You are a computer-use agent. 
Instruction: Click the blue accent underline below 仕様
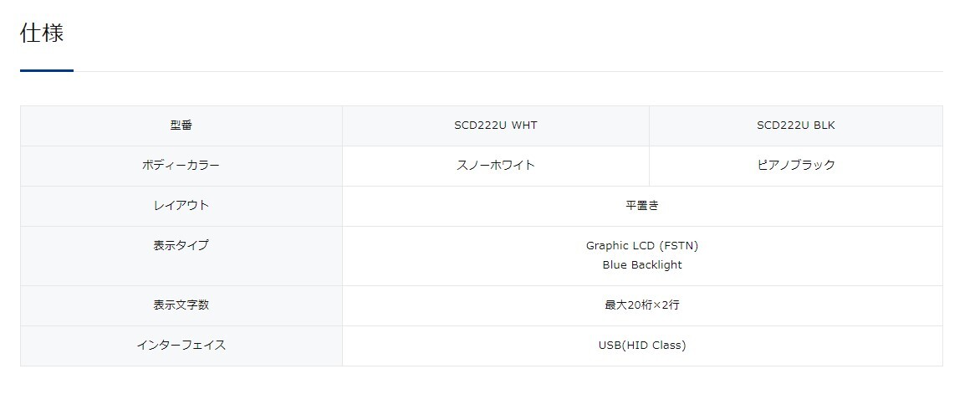pyautogui.click(x=47, y=71)
